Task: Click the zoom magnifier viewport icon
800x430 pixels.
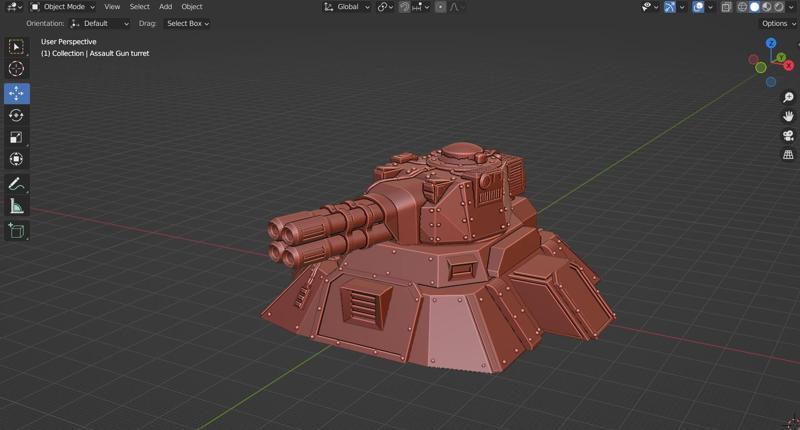Action: click(788, 97)
